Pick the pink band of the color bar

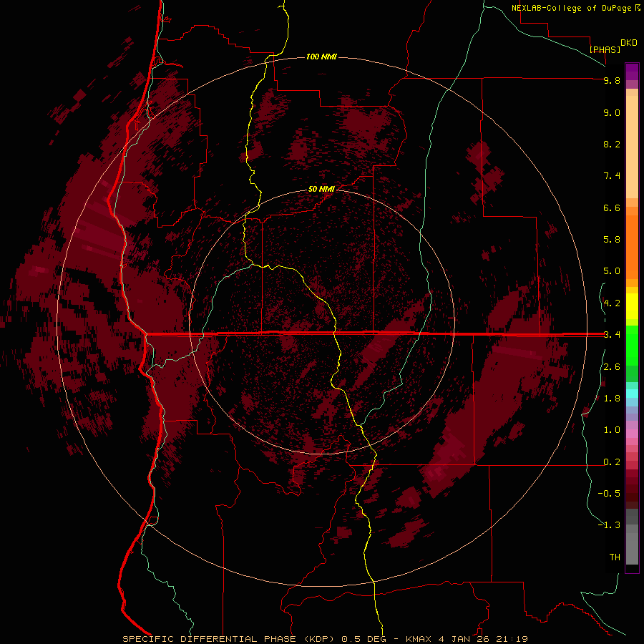[632, 434]
